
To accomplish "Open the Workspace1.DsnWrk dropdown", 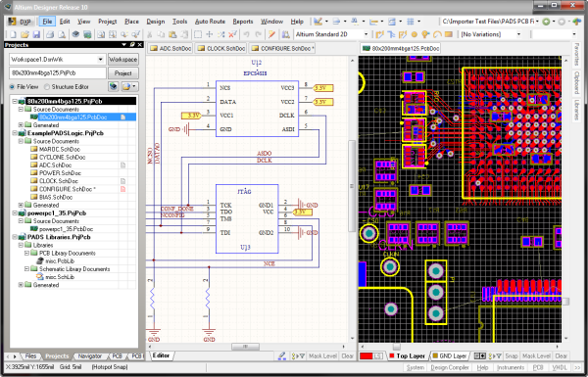I will tap(101, 59).
